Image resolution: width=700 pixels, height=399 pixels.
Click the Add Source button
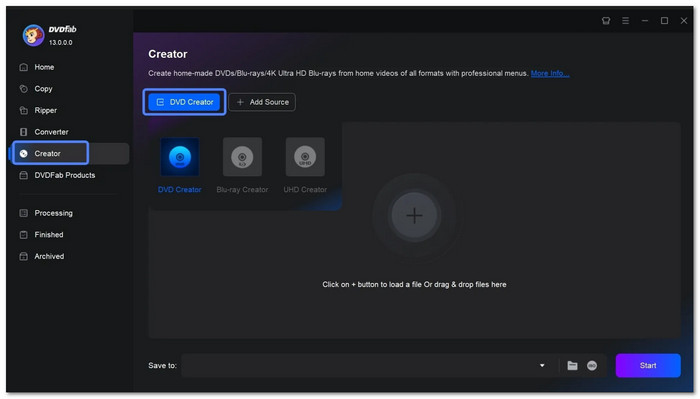[x=262, y=102]
